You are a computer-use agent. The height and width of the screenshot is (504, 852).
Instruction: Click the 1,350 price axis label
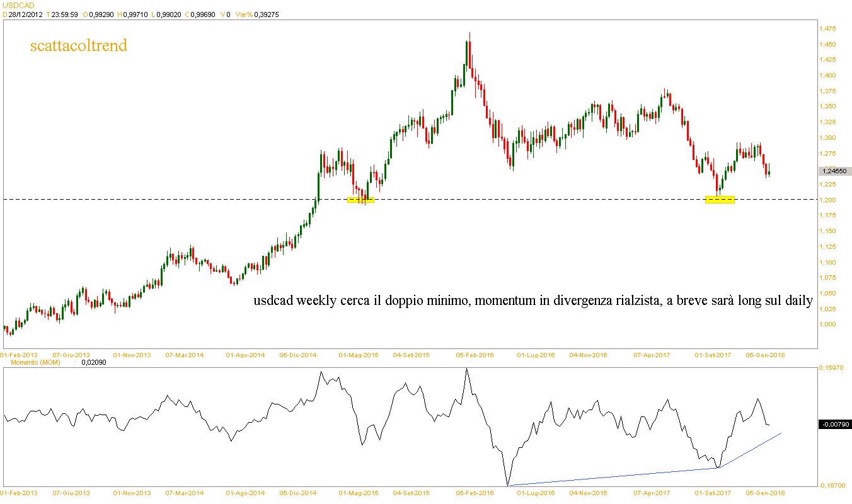[827, 106]
